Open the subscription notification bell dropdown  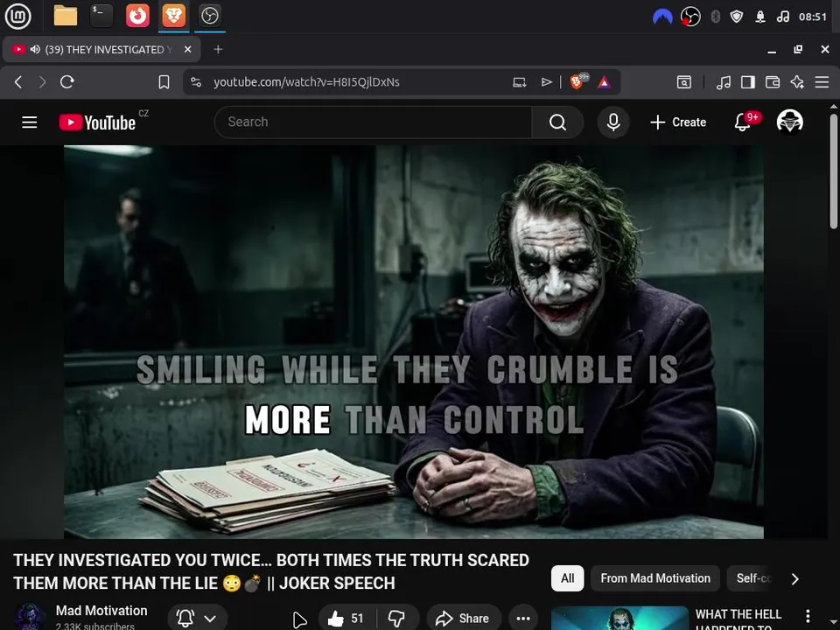pyautogui.click(x=197, y=619)
